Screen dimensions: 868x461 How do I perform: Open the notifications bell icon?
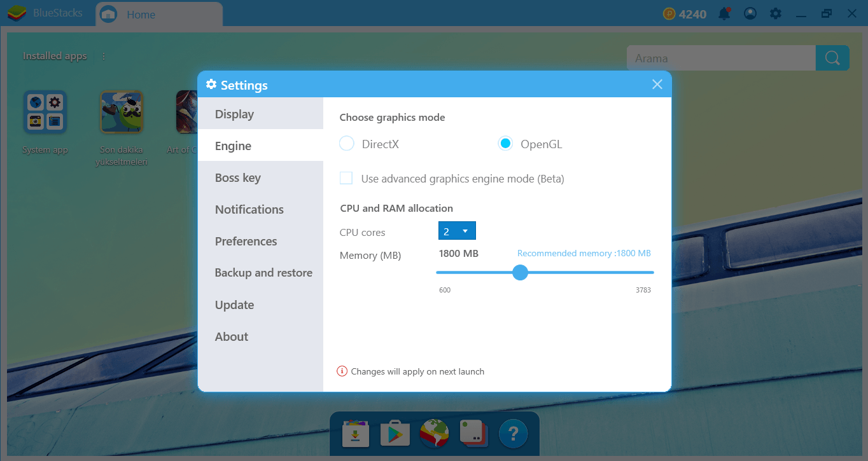pos(724,13)
